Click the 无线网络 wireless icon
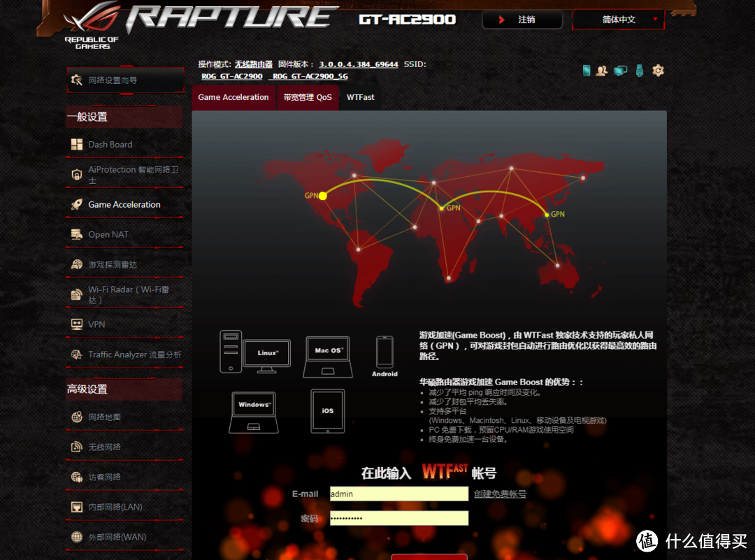Image resolution: width=755 pixels, height=560 pixels. tap(77, 447)
